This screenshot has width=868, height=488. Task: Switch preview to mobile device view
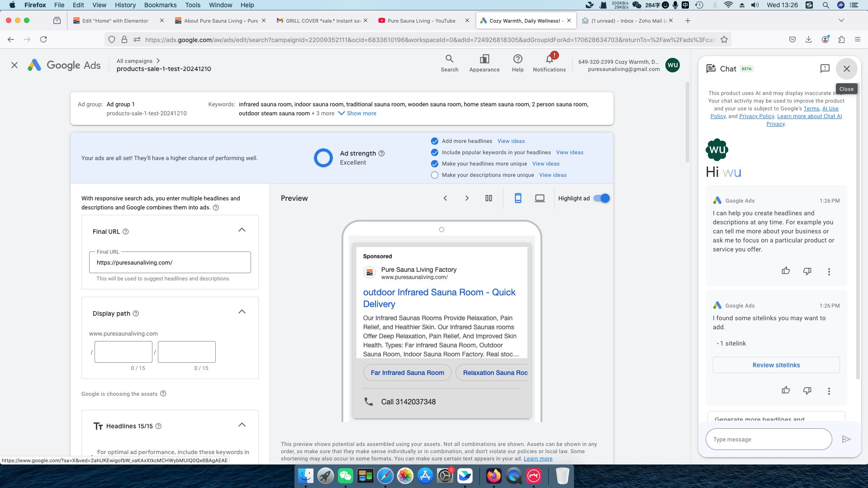[518, 198]
